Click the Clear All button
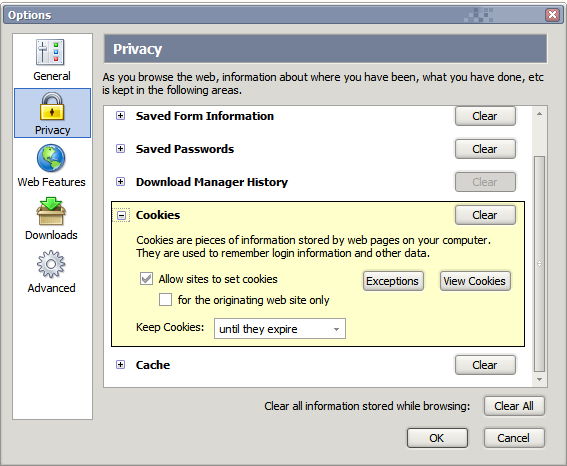The width and height of the screenshot is (567, 466). coord(514,406)
